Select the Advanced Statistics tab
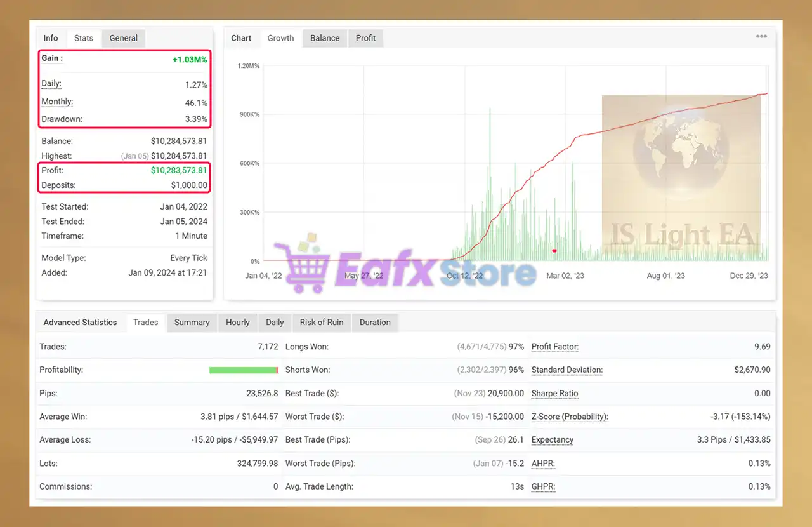 [80, 323]
